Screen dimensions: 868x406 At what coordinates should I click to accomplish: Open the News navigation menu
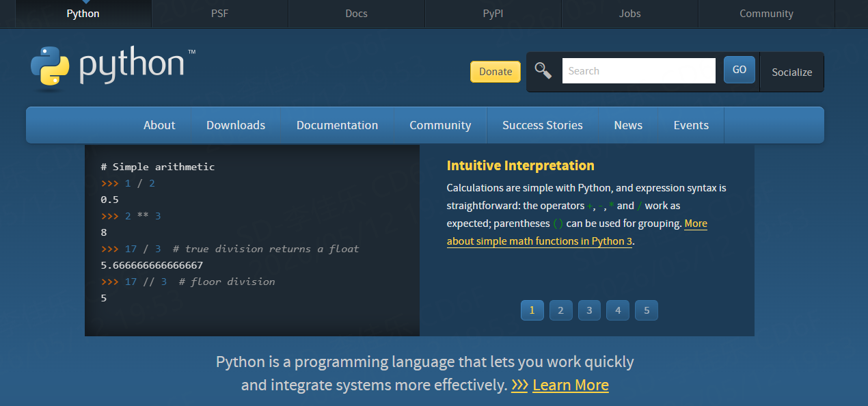coord(628,125)
